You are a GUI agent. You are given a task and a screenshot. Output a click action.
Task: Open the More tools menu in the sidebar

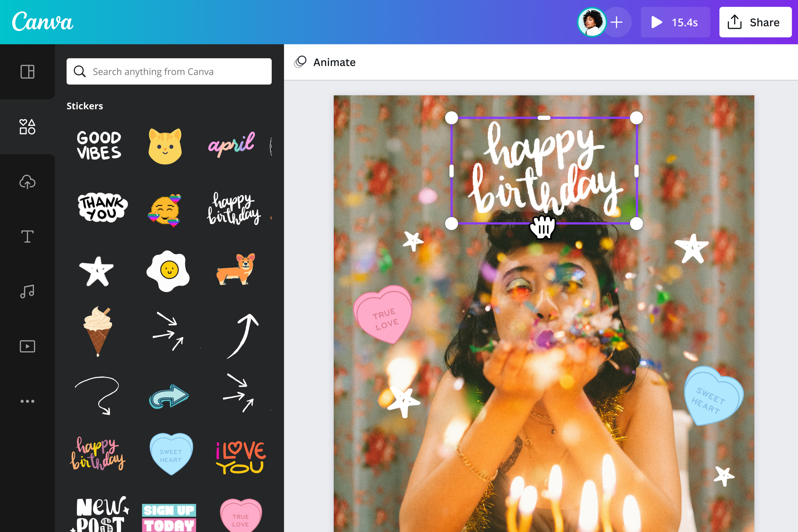(27, 401)
